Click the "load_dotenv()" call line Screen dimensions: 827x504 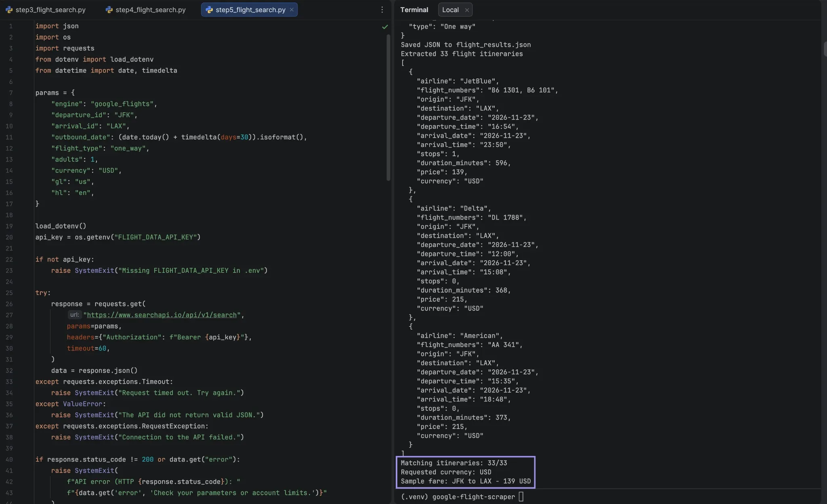(x=61, y=226)
